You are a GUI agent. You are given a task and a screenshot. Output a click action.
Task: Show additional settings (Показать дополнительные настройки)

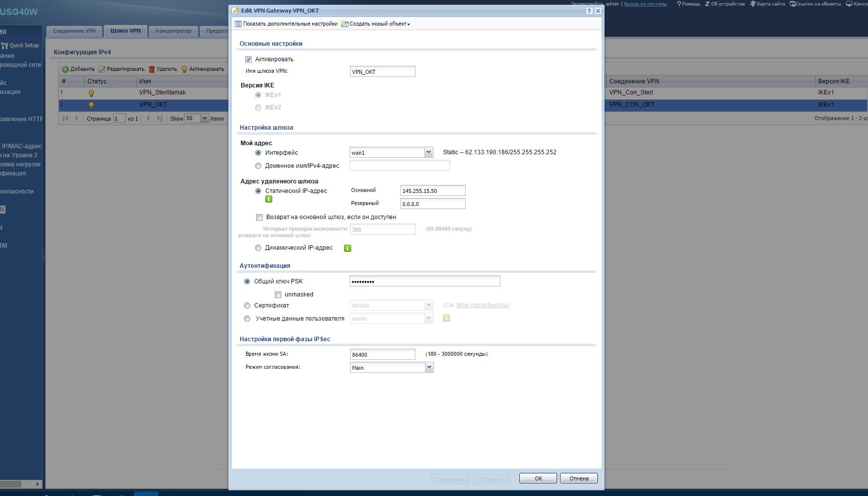[x=286, y=24]
